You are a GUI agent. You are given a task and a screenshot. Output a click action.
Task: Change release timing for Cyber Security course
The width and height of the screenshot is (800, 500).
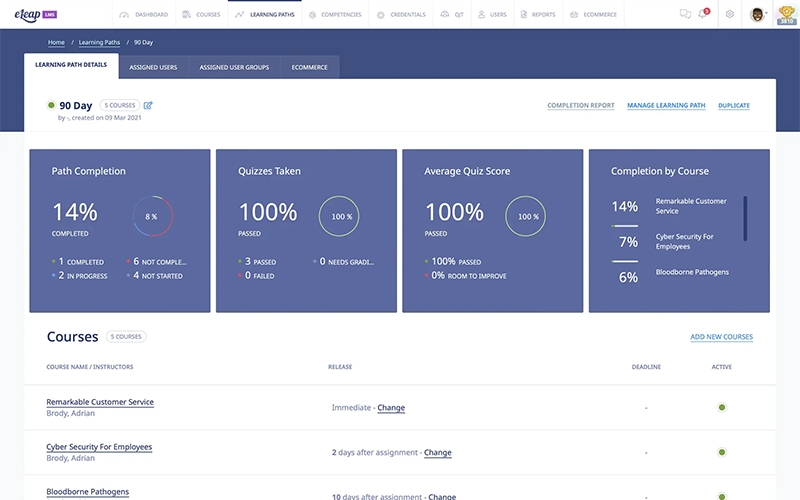(437, 453)
